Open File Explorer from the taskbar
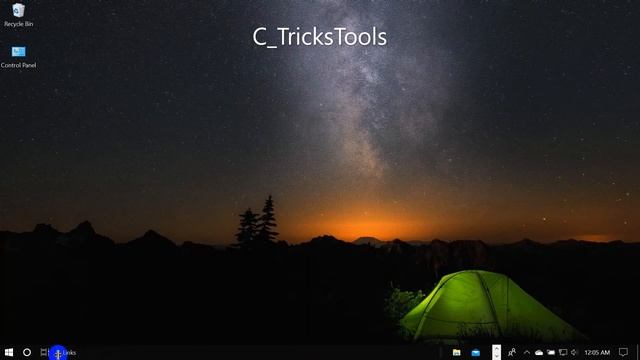Screen dimensions: 640x360 click(x=457, y=353)
